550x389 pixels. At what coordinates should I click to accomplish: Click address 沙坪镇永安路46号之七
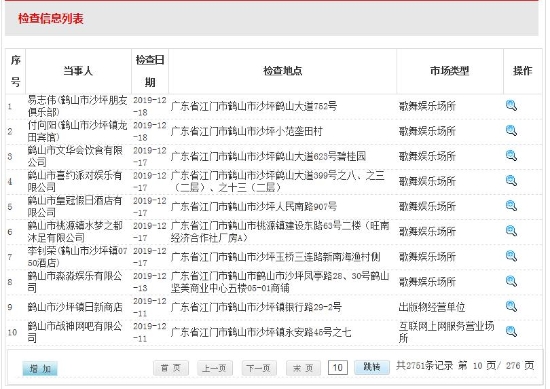coord(304,332)
